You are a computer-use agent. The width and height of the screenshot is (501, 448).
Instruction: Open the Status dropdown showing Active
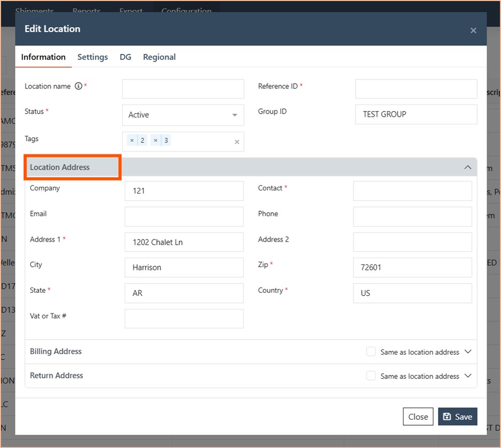coord(183,115)
